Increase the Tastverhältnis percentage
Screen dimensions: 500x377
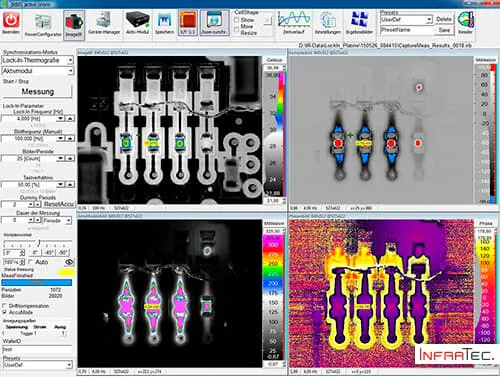click(70, 184)
